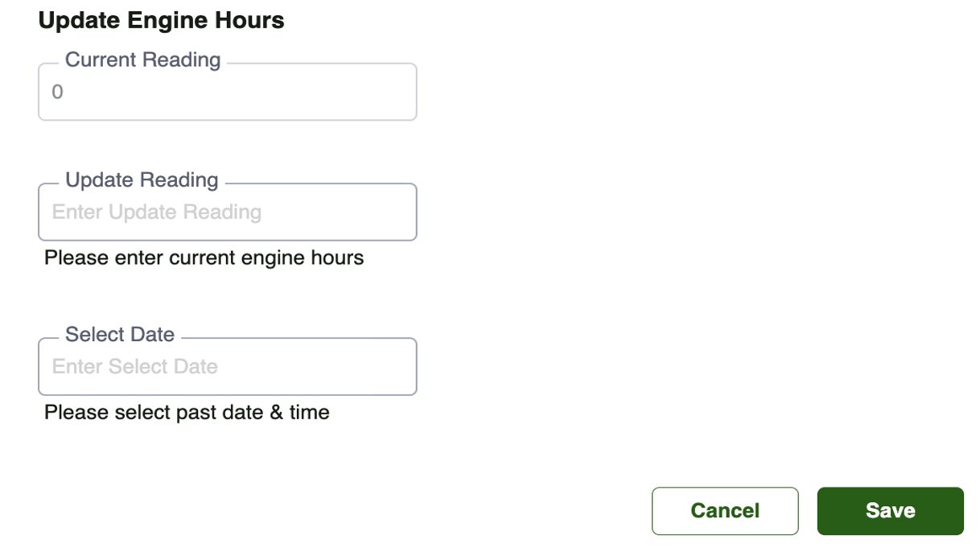Click the 'Cancel' text on outlined button
The image size is (980, 552).
(725, 511)
